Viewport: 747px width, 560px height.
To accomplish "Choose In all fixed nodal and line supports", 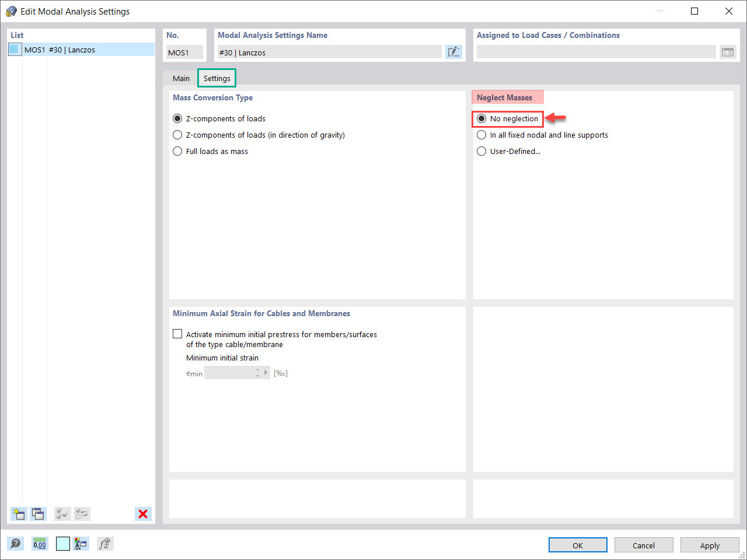I will click(481, 135).
